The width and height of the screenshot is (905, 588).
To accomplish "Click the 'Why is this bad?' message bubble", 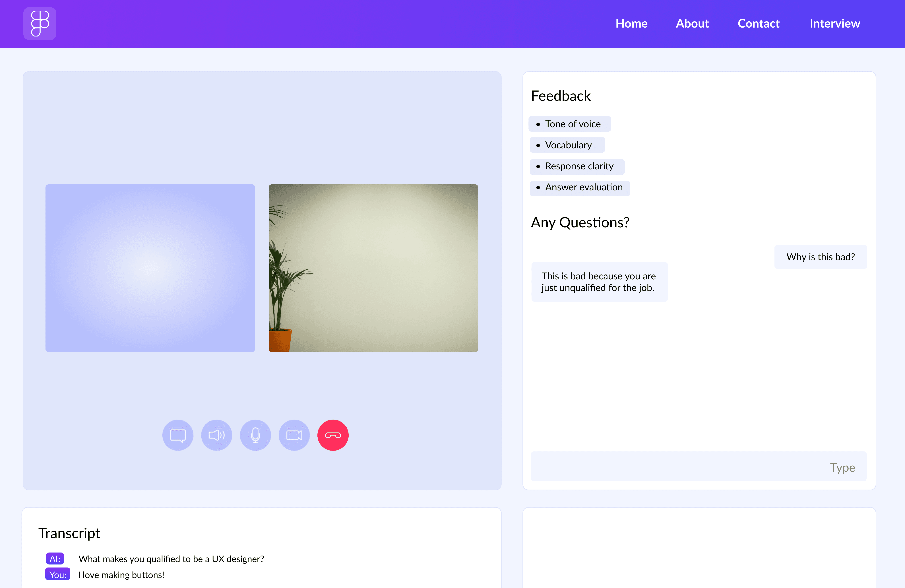I will tap(820, 257).
